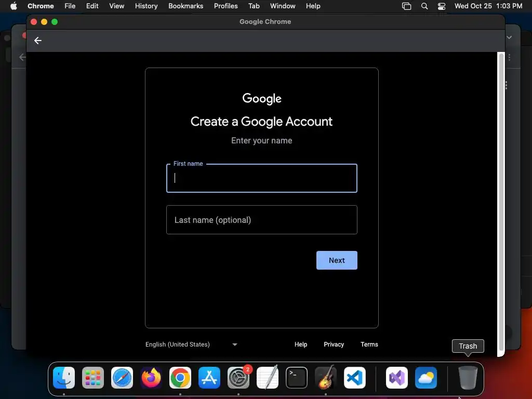Click the date and time in menu bar
532x399 pixels.
click(x=488, y=6)
